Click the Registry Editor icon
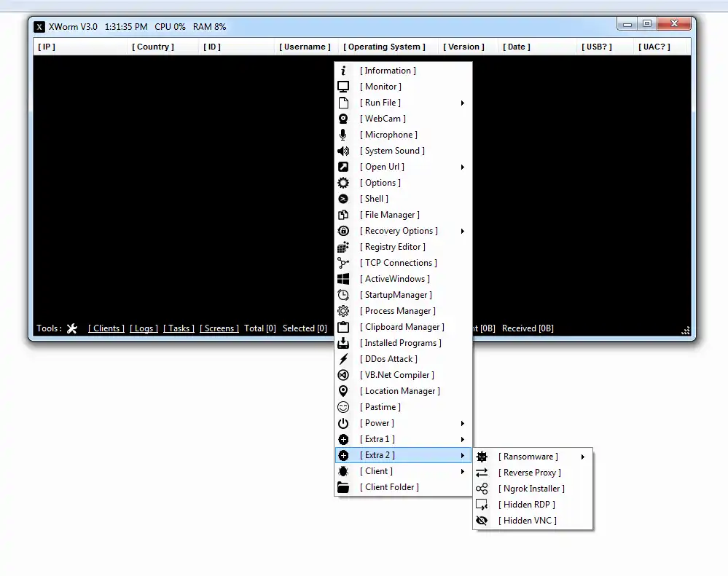 [343, 247]
